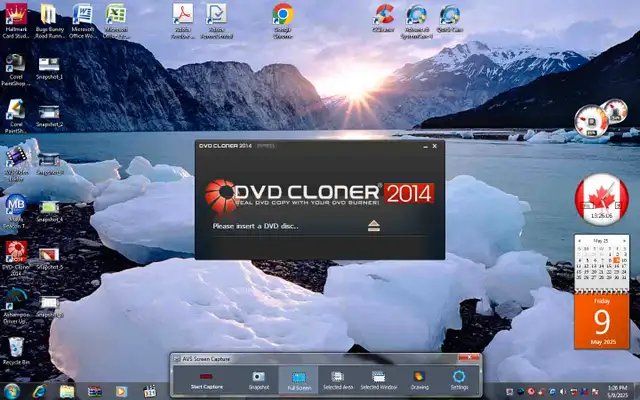The image size is (640, 400).
Task: Open the Quick Care desktop shortcut
Action: click(x=450, y=18)
